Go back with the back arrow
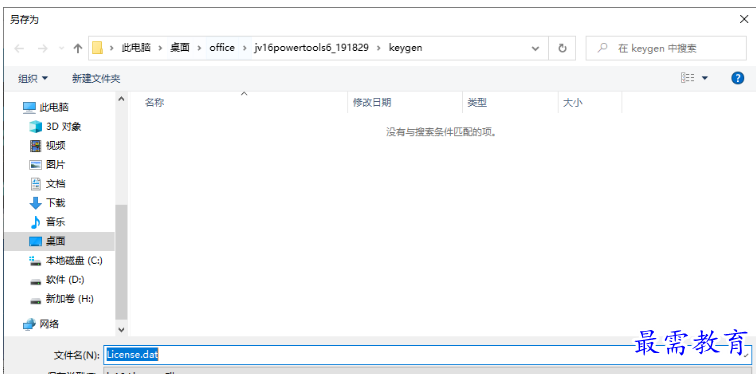 pyautogui.click(x=19, y=48)
